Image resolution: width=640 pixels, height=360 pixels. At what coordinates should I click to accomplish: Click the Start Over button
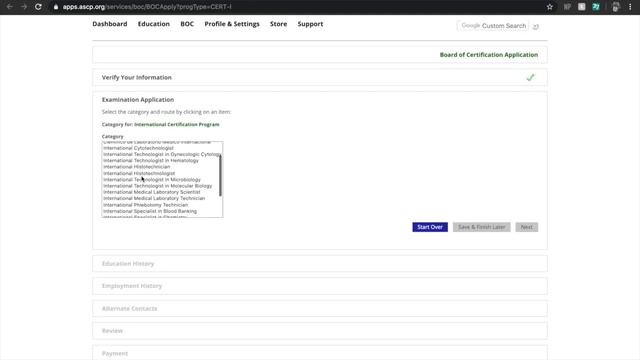click(430, 227)
